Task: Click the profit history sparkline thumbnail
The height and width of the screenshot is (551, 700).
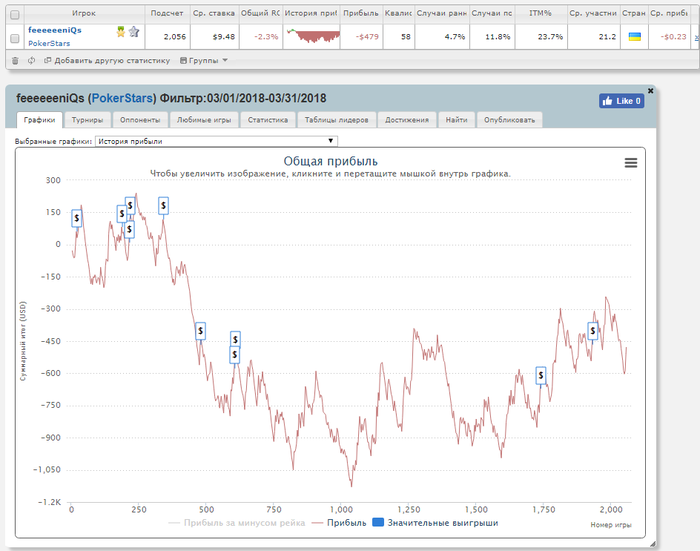Action: [x=312, y=36]
